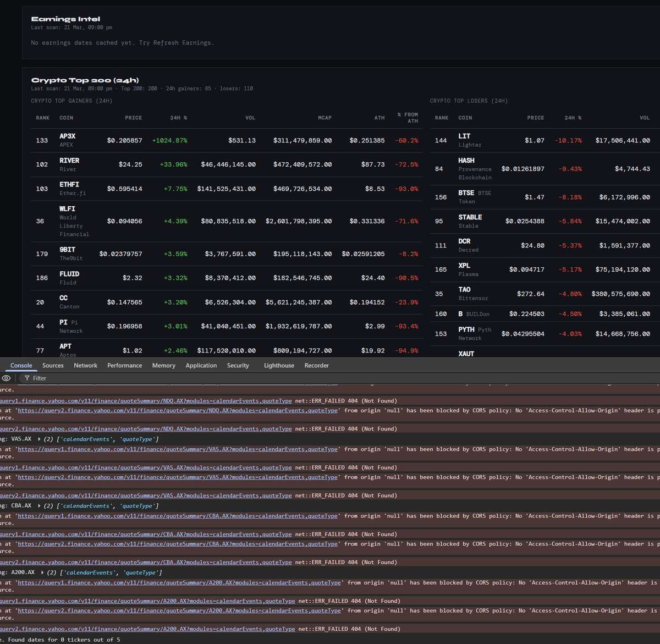Screen dimensions: 660x644
Task: Open query1 A200.AX URL in CORS error
Action: pos(179,583)
